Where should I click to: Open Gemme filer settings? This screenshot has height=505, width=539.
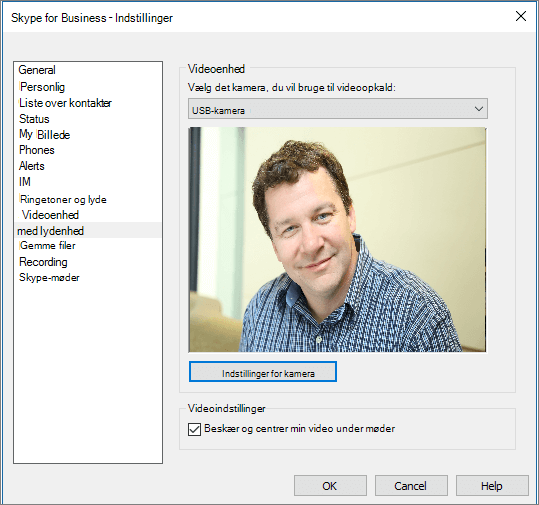coord(47,245)
